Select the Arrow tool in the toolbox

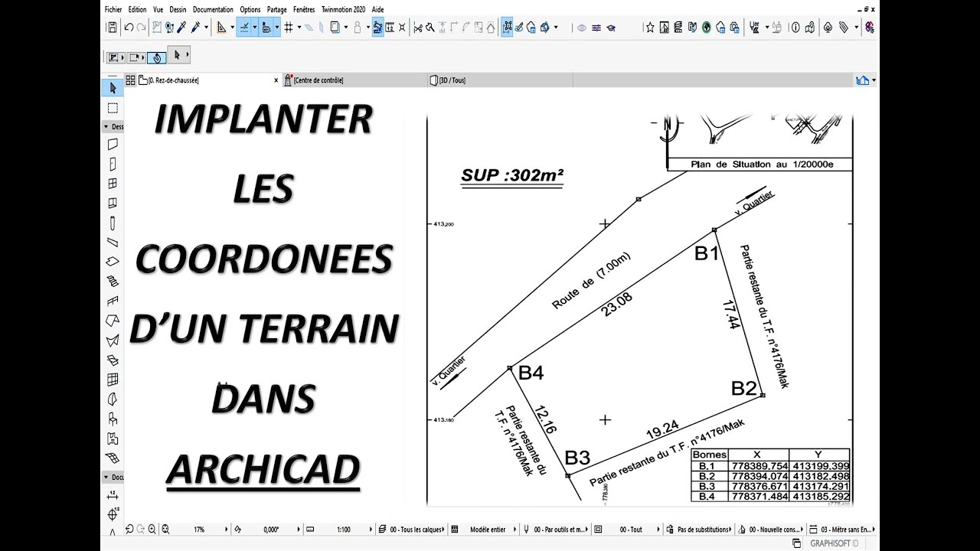click(113, 88)
